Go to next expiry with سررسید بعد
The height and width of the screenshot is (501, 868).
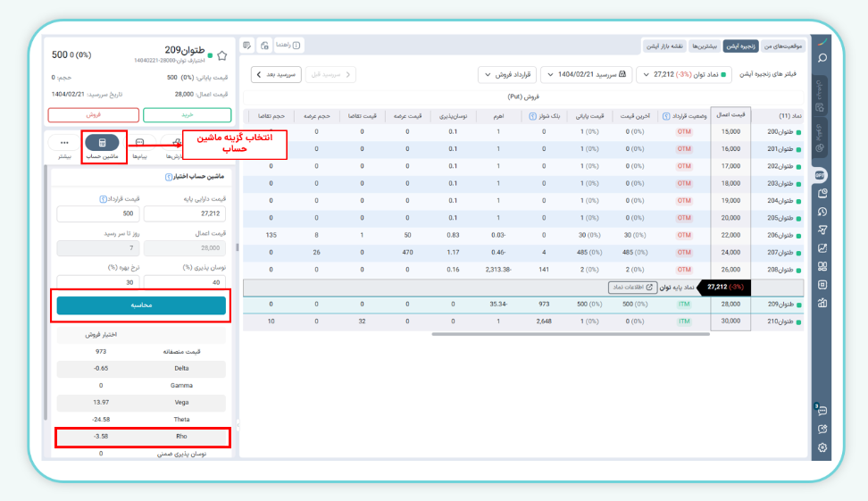[276, 74]
